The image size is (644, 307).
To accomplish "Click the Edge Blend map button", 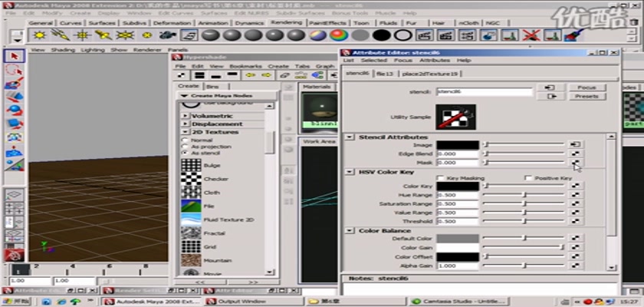I will (576, 153).
